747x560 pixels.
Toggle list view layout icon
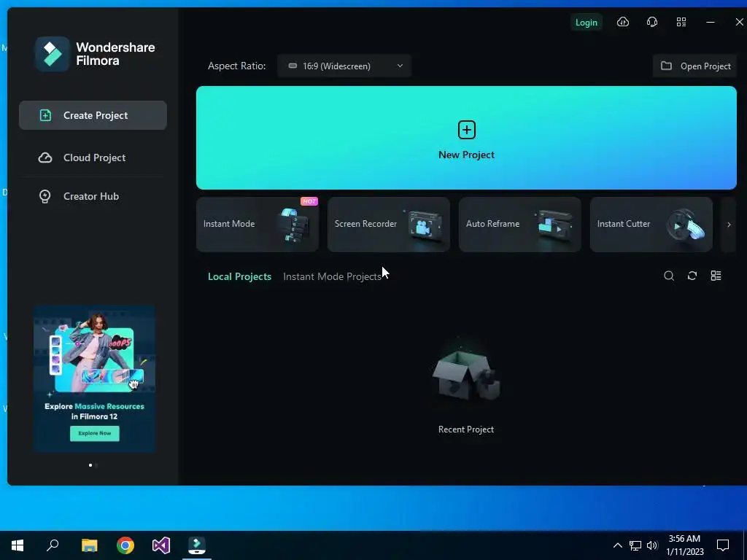coord(716,276)
